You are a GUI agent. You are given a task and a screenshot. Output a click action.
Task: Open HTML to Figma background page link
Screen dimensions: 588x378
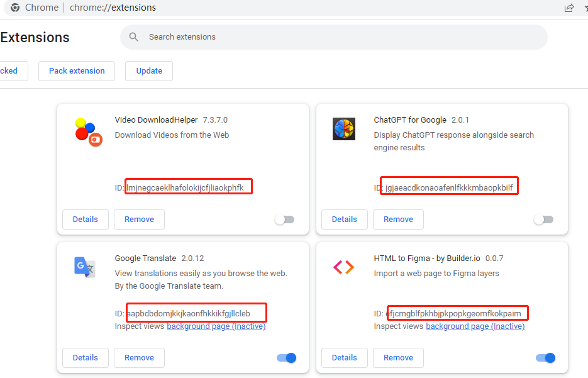tap(475, 326)
